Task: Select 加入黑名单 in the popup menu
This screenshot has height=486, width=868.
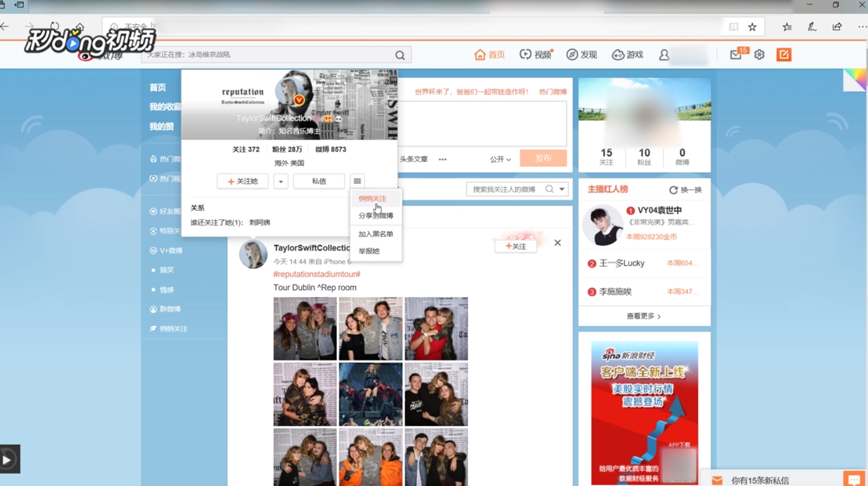Action: point(376,234)
